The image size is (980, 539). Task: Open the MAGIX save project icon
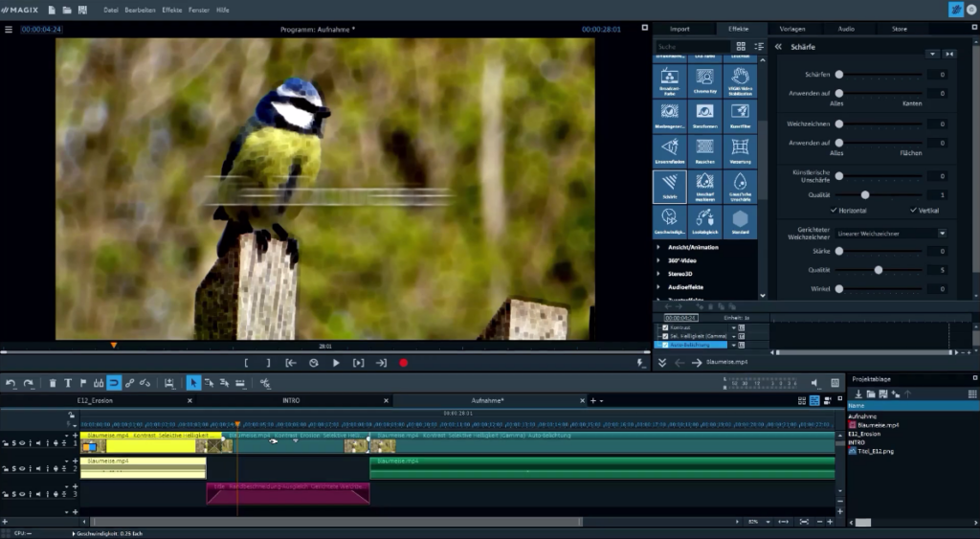tap(82, 10)
